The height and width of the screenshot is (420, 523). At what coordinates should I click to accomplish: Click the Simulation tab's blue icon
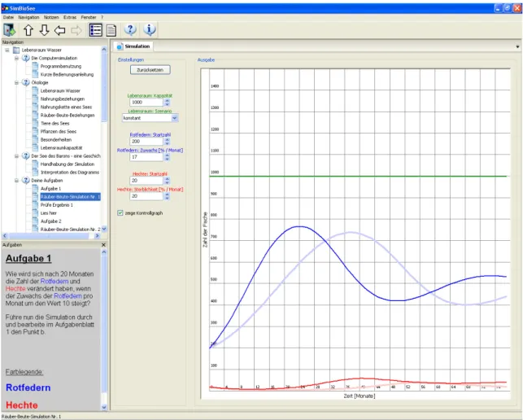(x=119, y=46)
